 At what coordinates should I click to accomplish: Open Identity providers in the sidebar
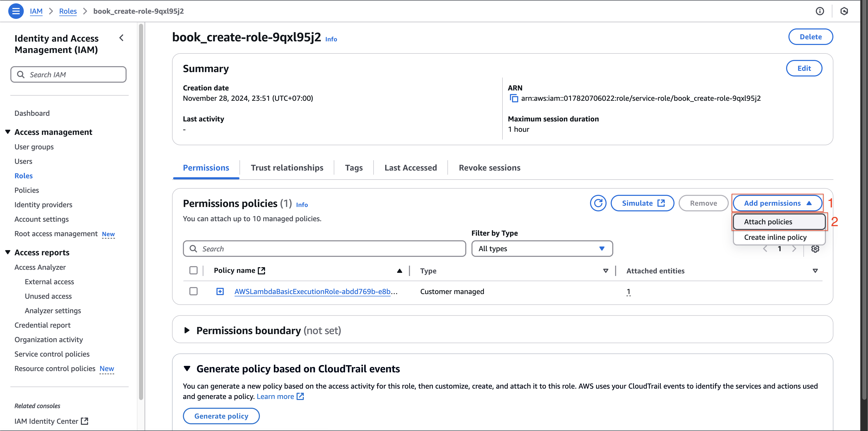(x=43, y=205)
